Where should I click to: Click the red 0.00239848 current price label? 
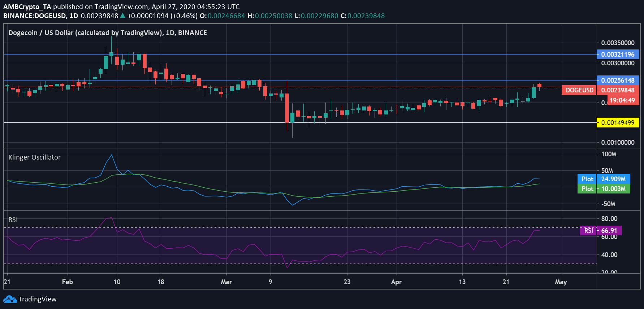click(618, 90)
